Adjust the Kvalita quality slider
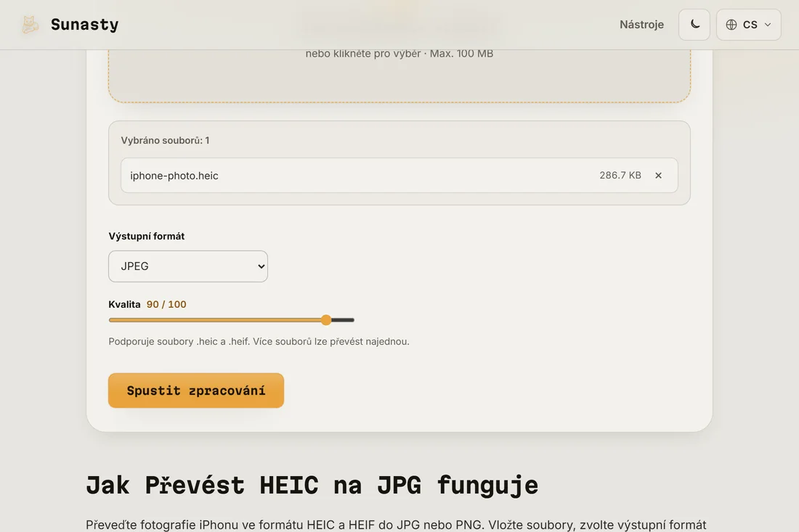799x532 pixels. pos(231,320)
